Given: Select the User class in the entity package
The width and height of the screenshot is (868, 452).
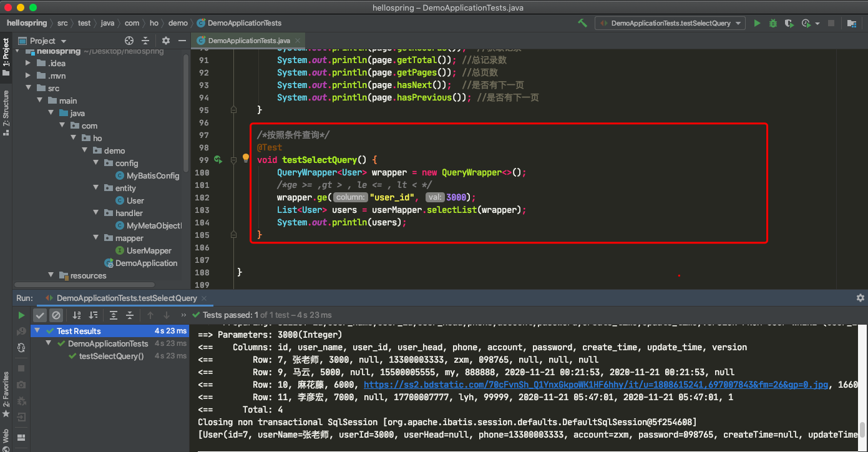Looking at the screenshot, I should (130, 200).
